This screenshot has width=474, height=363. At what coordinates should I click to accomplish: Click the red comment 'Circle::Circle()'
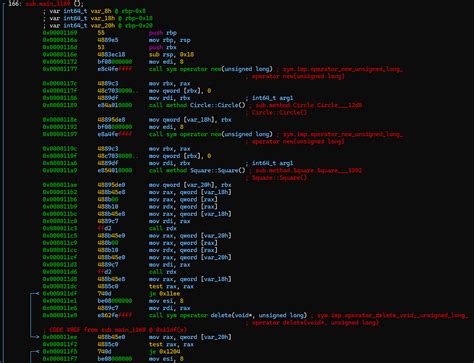point(279,112)
